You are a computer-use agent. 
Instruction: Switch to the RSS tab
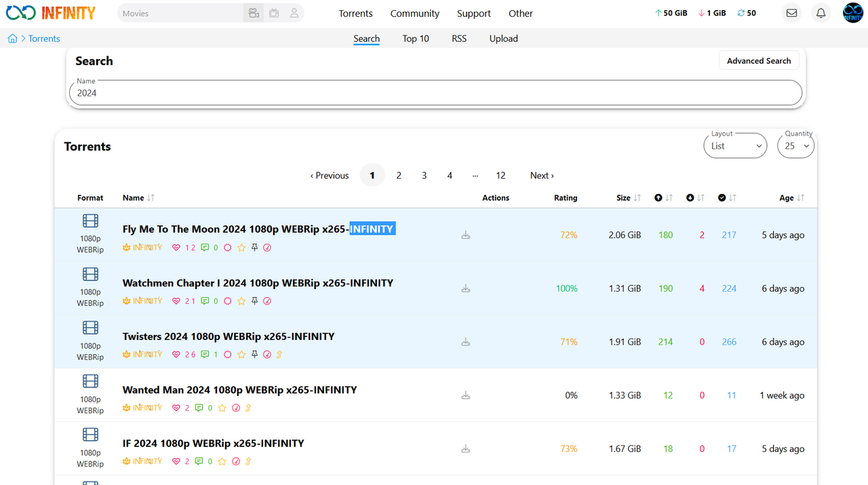click(x=459, y=39)
